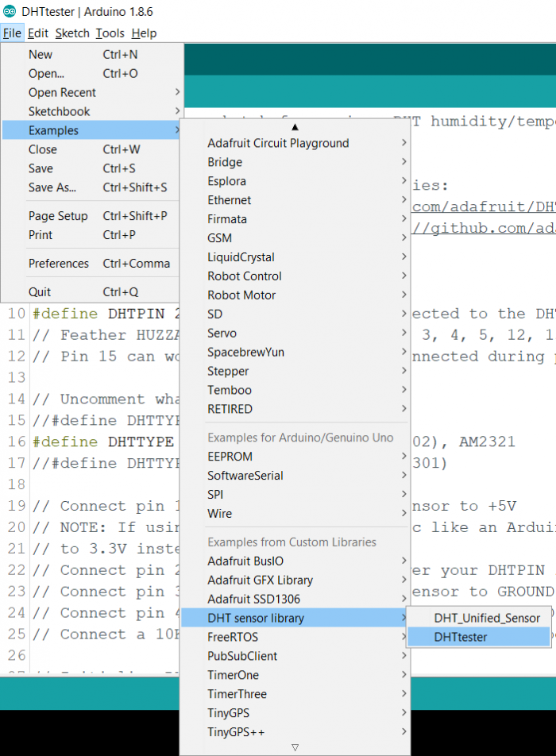
Task: Open TimerThree examples submenu
Action: click(295, 694)
